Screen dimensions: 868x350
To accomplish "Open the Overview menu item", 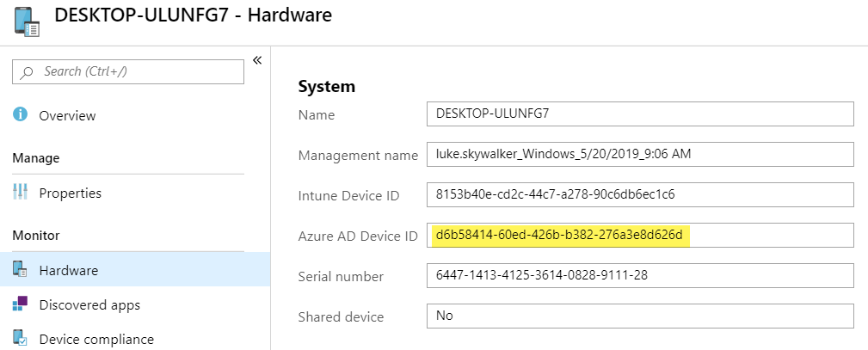I will [67, 115].
